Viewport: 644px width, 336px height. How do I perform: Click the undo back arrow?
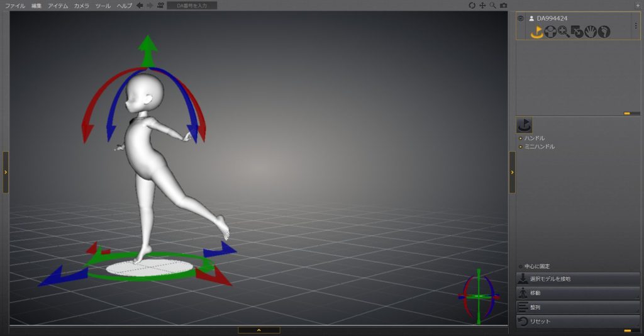coord(140,6)
